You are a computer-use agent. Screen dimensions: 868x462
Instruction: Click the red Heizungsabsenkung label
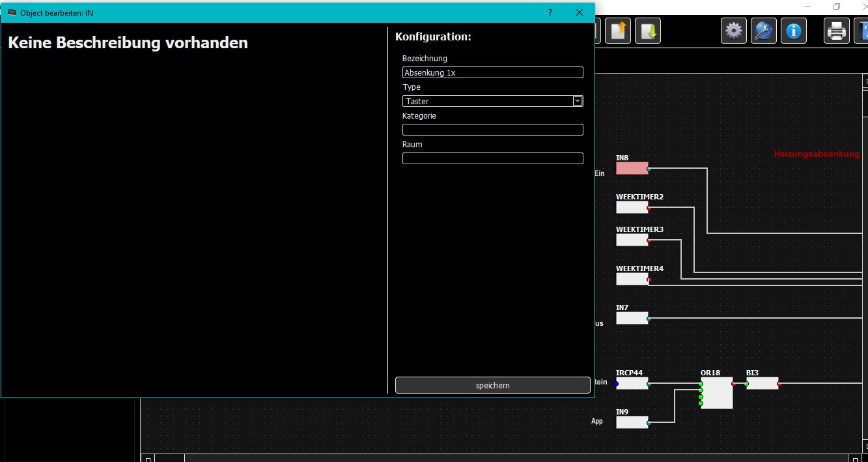pos(816,154)
